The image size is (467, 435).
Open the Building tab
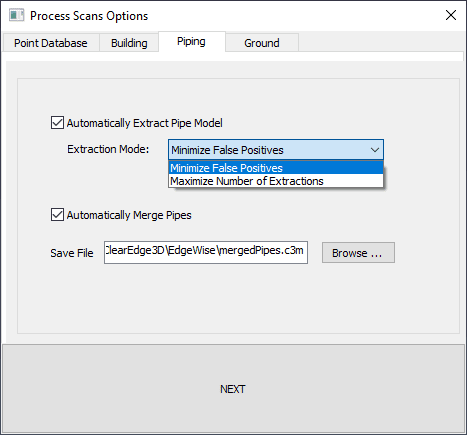point(129,43)
